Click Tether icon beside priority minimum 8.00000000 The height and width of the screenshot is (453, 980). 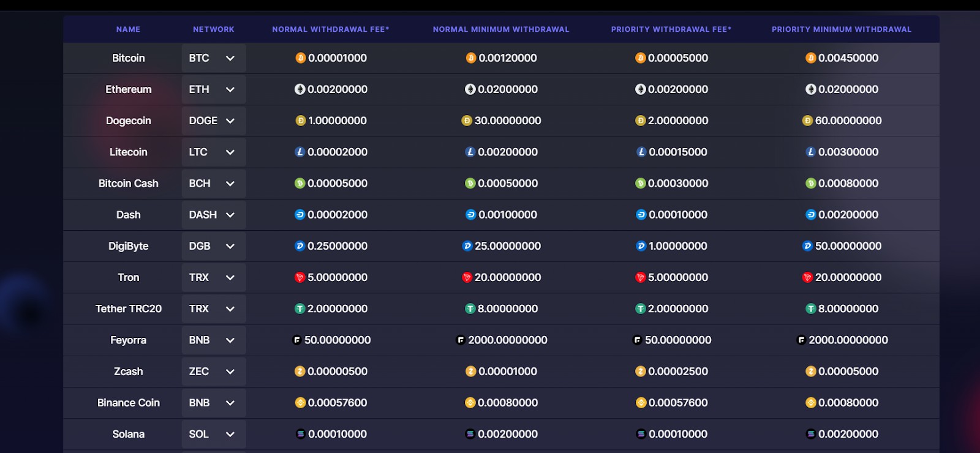[x=811, y=309]
